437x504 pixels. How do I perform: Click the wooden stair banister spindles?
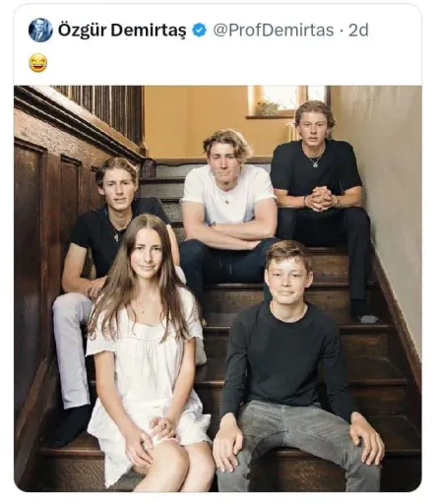pyautogui.click(x=98, y=110)
